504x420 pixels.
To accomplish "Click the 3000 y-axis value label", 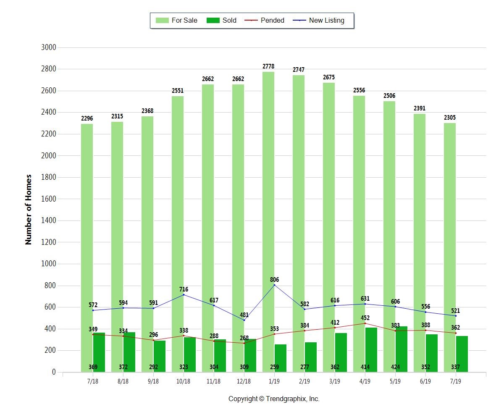I will click(48, 47).
